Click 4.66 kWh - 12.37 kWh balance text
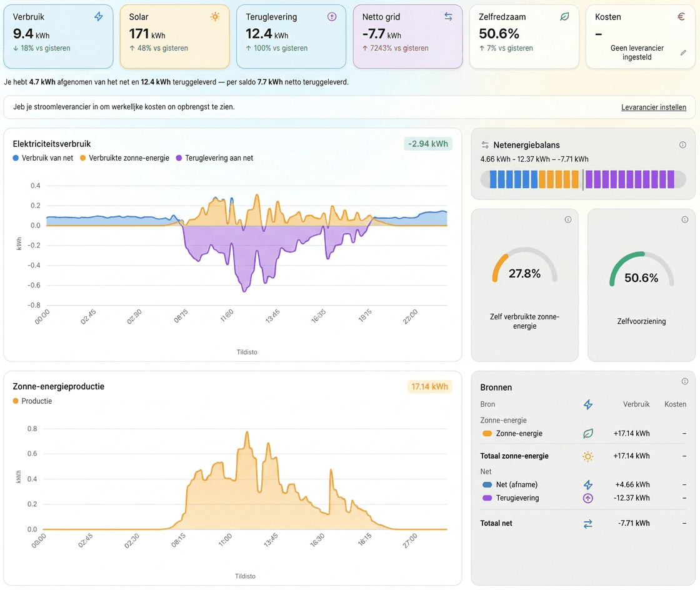This screenshot has width=700, height=590. coord(534,159)
